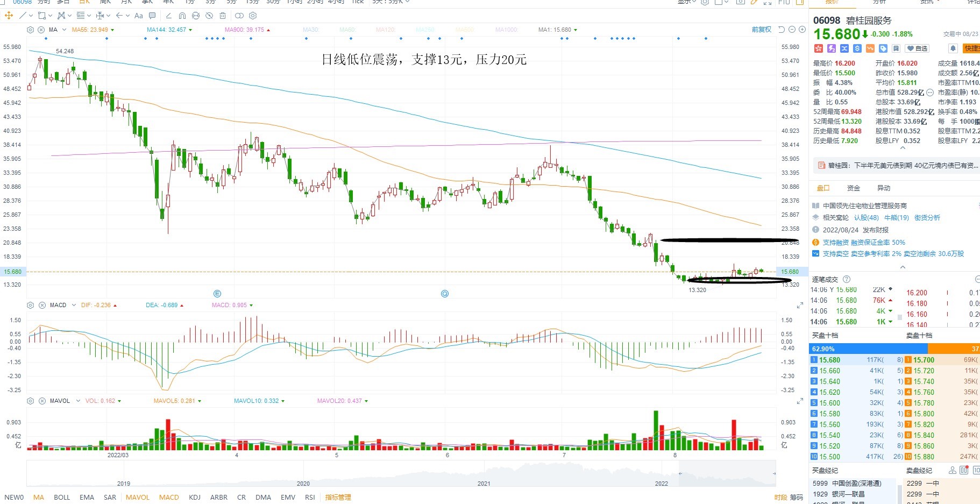Viewport: 980px width, 504px height.
Task: Click the bid price 15.680 row
Action: 857,360
